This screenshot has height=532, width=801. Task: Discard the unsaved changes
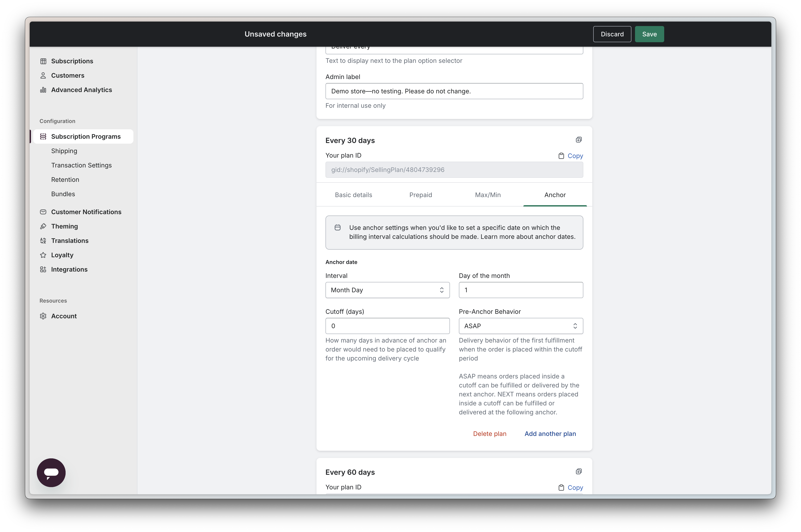click(x=612, y=34)
